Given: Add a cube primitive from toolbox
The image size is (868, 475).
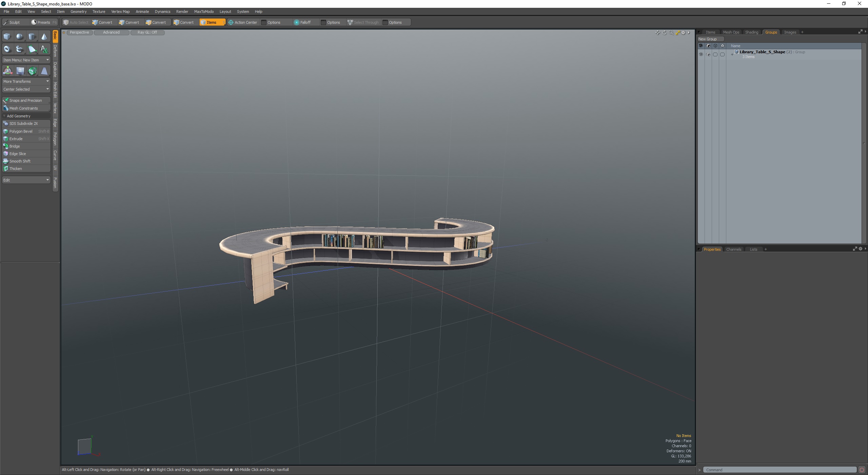Looking at the screenshot, I should (7, 37).
